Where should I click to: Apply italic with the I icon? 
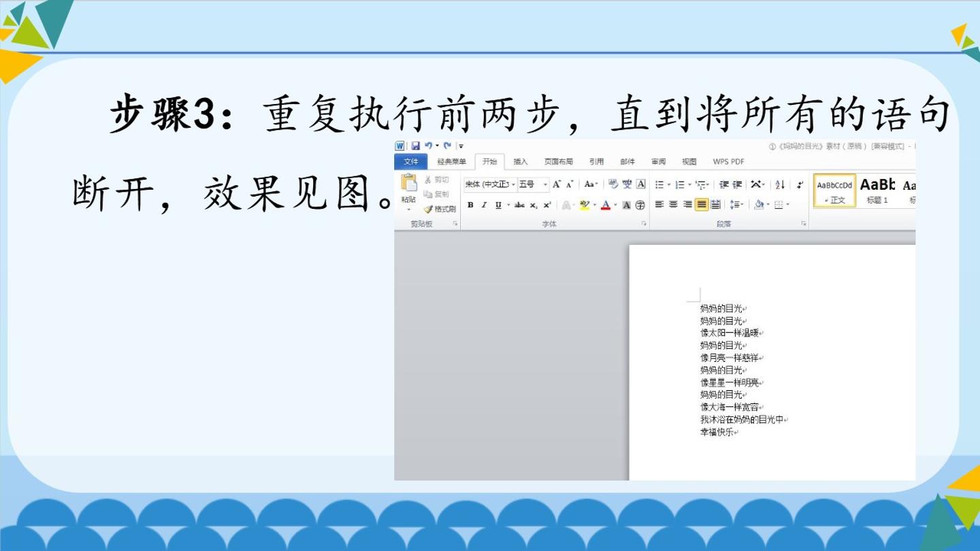click(x=484, y=205)
